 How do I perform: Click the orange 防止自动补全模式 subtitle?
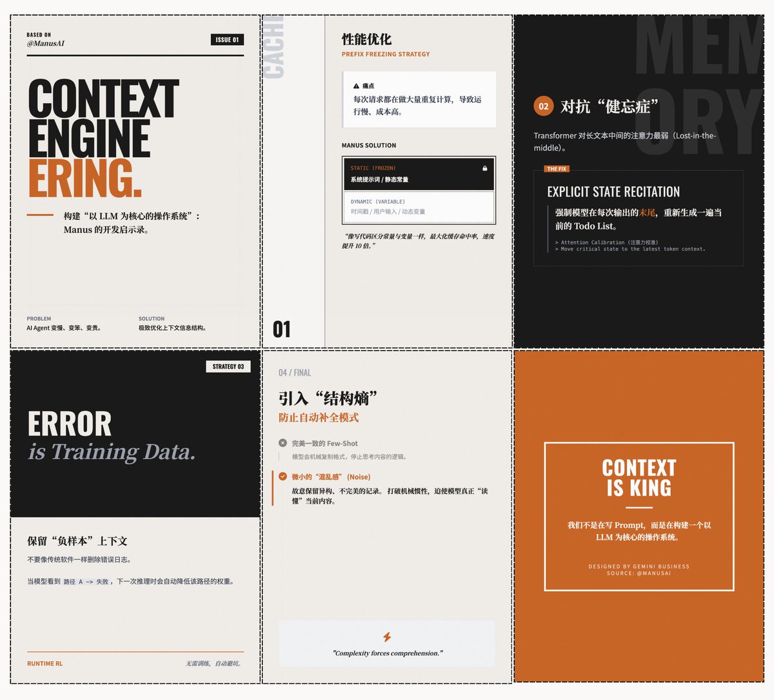point(319,417)
